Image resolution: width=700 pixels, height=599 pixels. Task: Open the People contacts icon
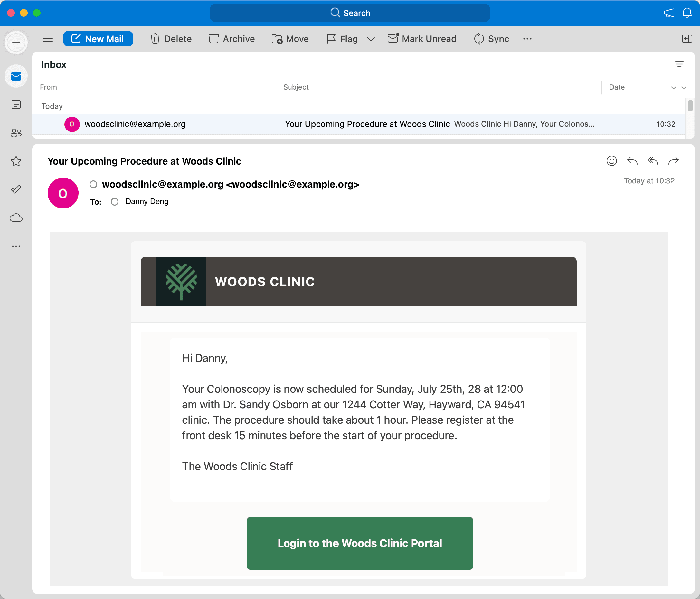tap(16, 133)
